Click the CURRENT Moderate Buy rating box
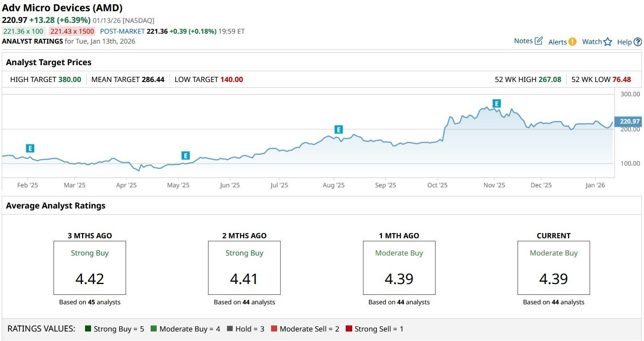 pos(553,268)
